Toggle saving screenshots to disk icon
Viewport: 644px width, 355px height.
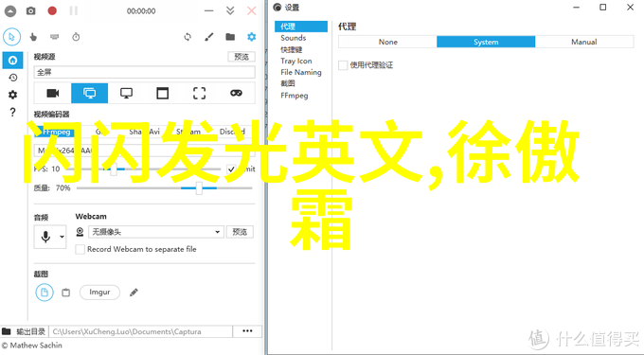coord(45,293)
